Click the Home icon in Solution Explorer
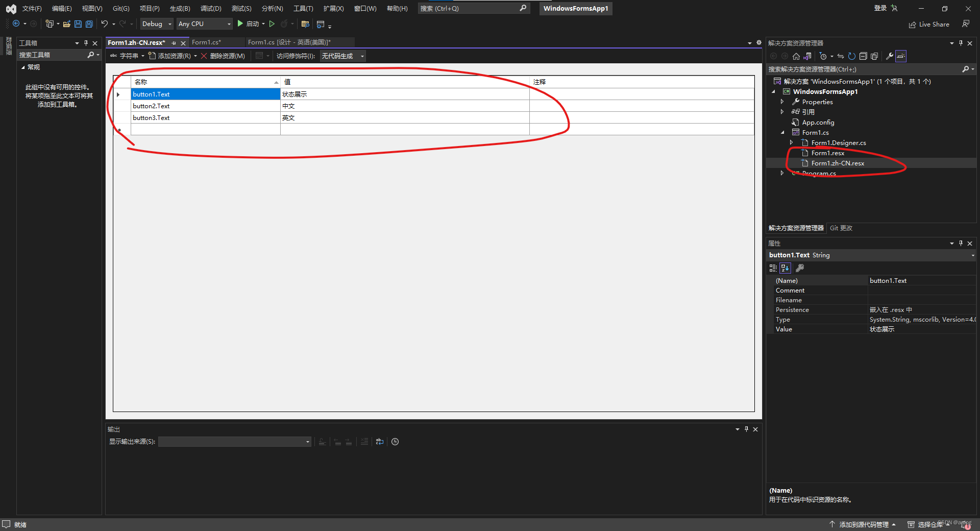Screen dimensions: 980x531 pyautogui.click(x=796, y=56)
